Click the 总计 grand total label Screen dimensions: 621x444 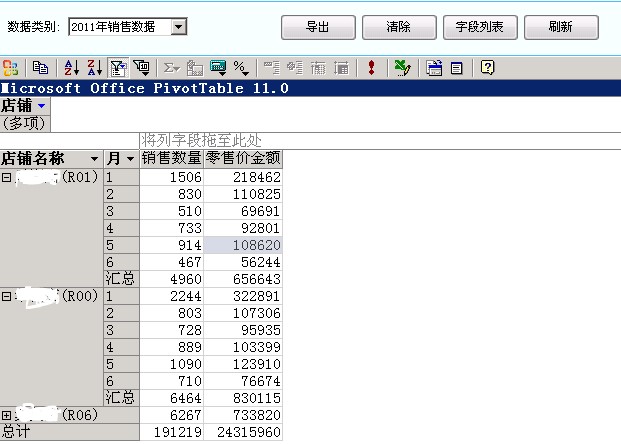click(69, 432)
